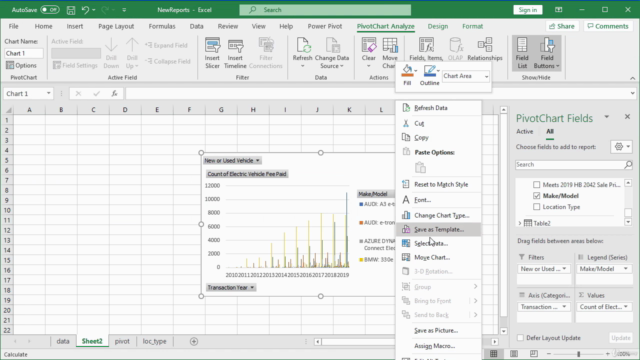Open the Design ribbon tab

(x=438, y=26)
